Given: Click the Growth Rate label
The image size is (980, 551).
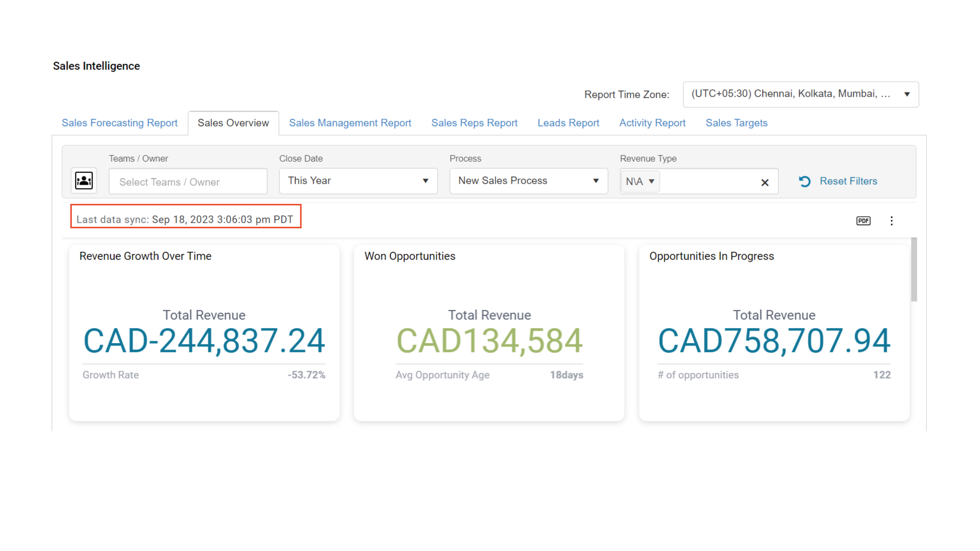Looking at the screenshot, I should point(111,375).
